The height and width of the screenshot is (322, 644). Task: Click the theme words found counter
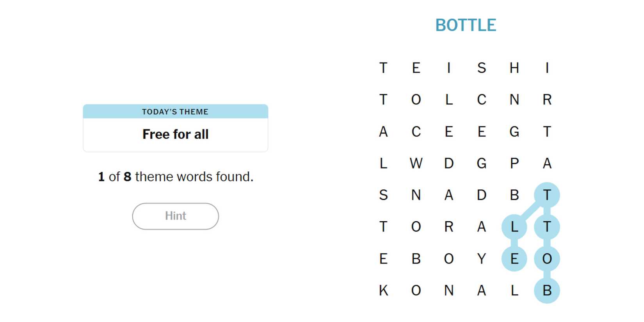pyautogui.click(x=175, y=177)
